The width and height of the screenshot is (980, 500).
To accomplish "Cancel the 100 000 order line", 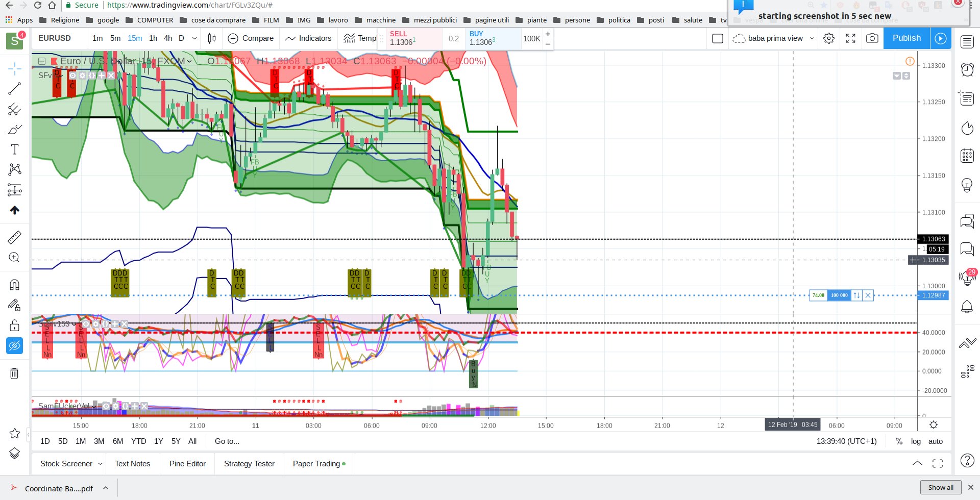I will (868, 295).
